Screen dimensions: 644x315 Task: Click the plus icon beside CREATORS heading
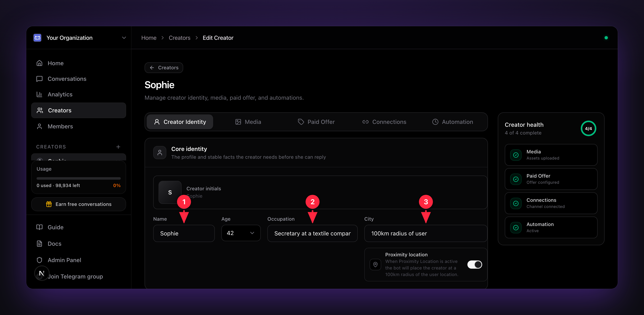click(118, 147)
